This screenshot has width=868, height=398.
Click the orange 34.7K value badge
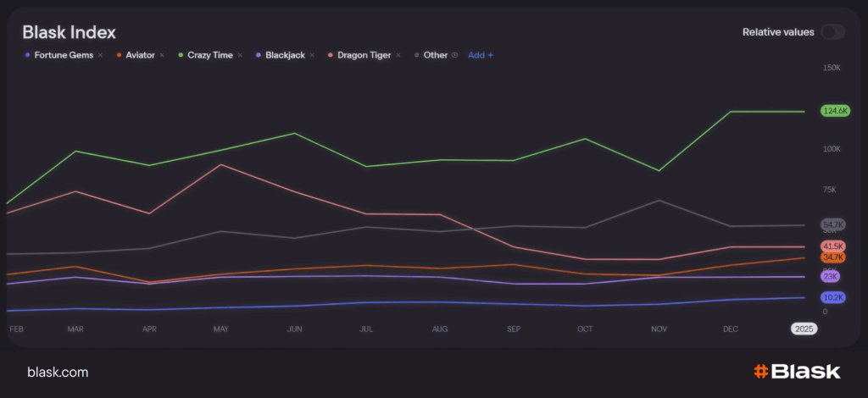coord(833,257)
